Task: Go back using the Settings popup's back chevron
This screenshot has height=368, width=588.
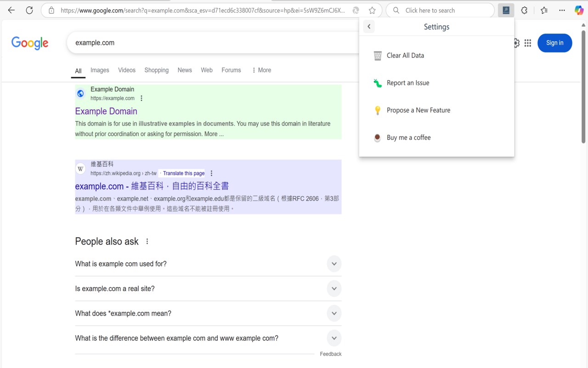Action: click(369, 27)
